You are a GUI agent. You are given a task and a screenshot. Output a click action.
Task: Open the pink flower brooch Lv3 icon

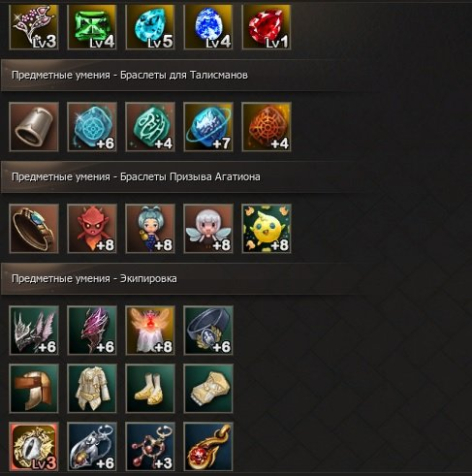(x=34, y=27)
